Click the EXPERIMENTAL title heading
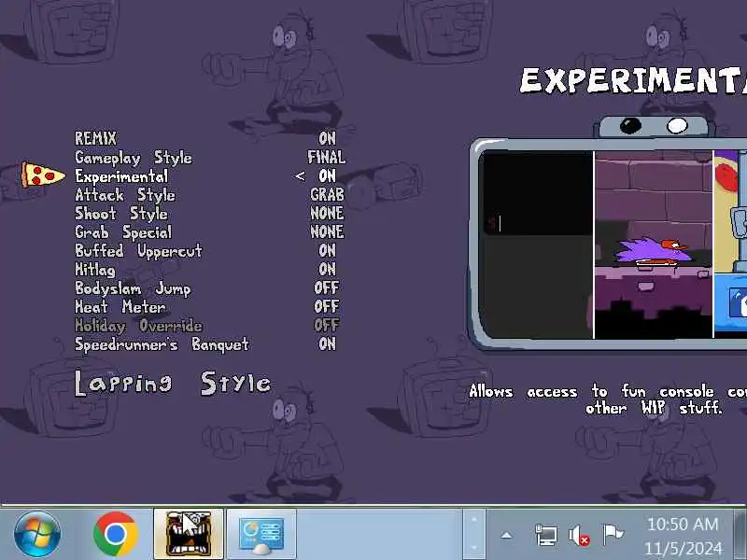747x560 pixels. pyautogui.click(x=633, y=81)
